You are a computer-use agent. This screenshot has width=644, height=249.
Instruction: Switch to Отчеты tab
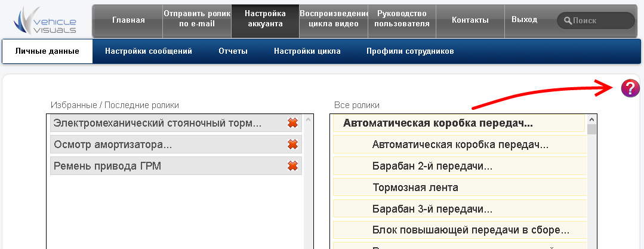click(x=233, y=51)
